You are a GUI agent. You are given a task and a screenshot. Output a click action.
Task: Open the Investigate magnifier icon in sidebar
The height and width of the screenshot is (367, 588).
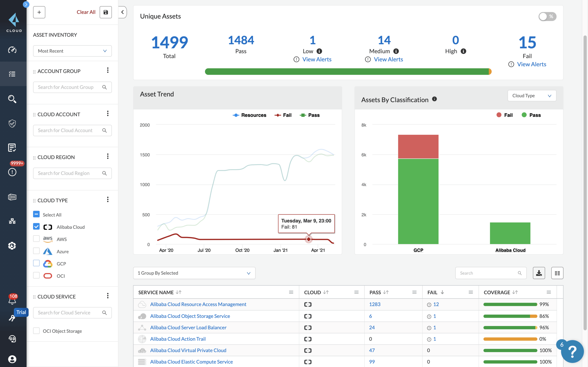12,99
